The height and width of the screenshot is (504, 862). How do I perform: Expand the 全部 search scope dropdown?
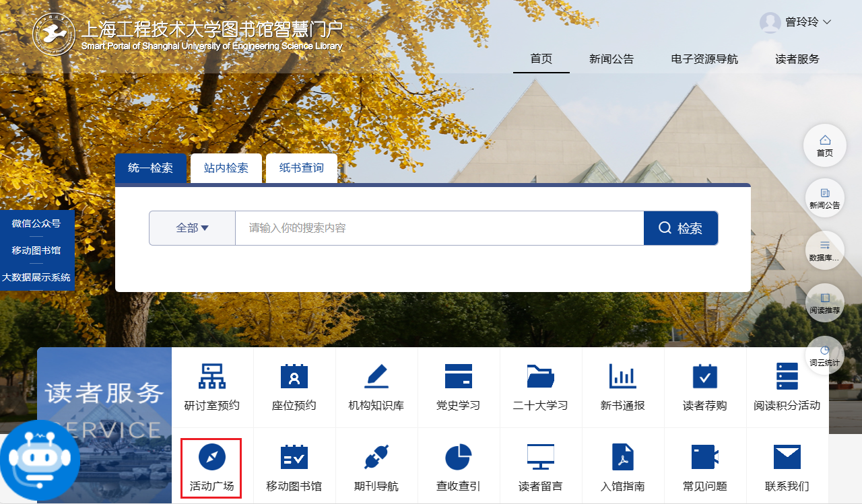(192, 228)
